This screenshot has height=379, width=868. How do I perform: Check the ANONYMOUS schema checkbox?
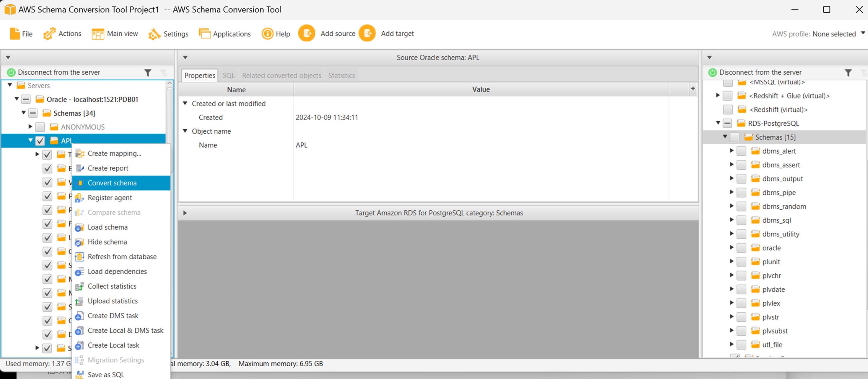(40, 127)
